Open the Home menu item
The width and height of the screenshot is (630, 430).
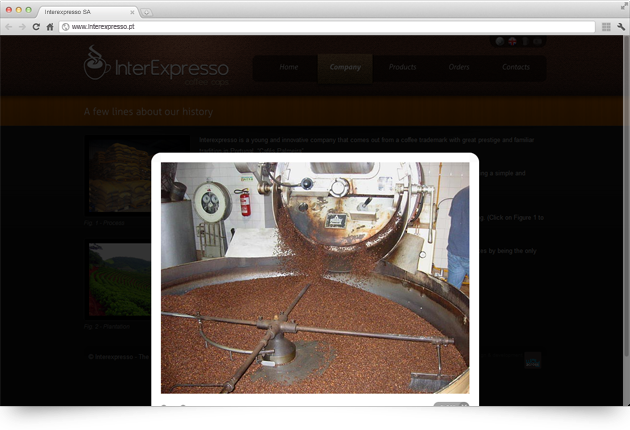(x=289, y=67)
